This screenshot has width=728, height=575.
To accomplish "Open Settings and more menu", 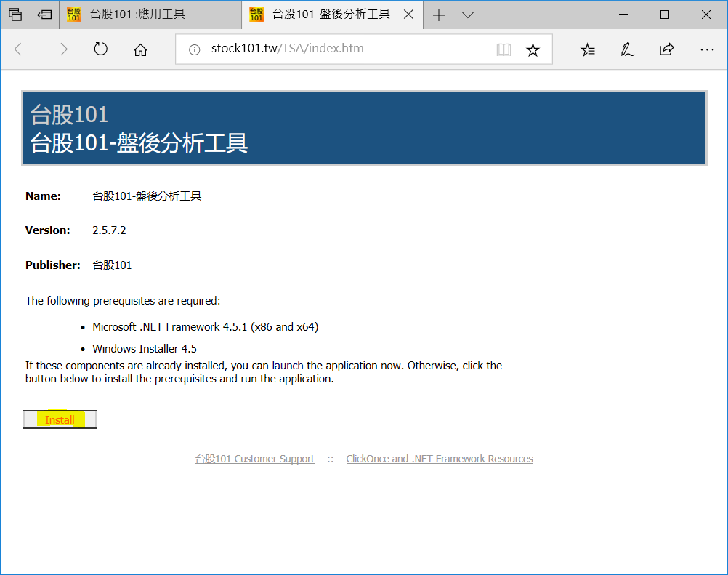I will coord(707,49).
